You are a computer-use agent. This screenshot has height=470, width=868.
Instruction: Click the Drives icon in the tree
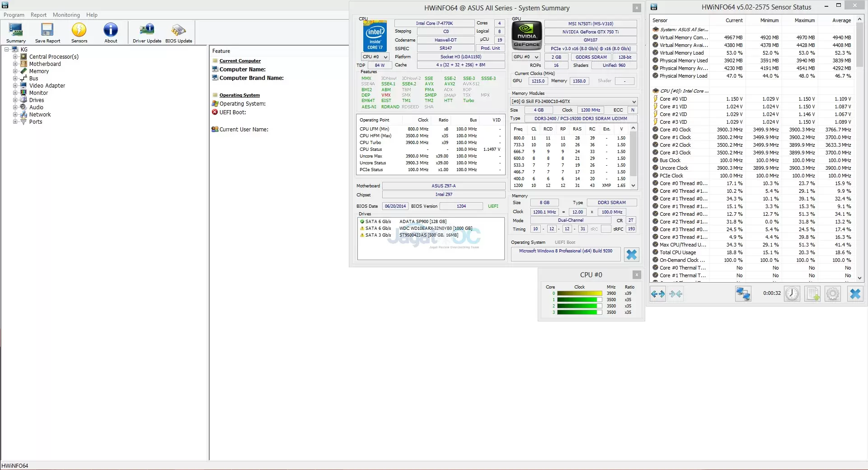[23, 100]
